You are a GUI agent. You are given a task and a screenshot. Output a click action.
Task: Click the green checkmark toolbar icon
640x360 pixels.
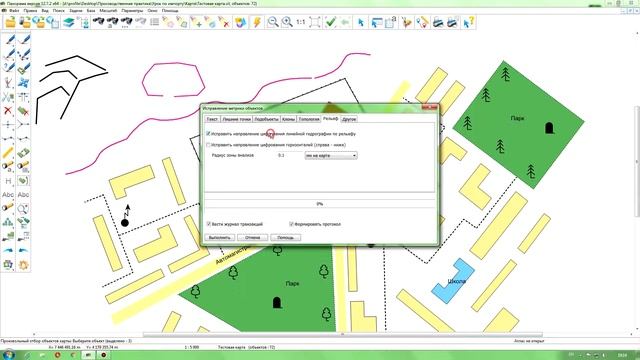(330, 22)
